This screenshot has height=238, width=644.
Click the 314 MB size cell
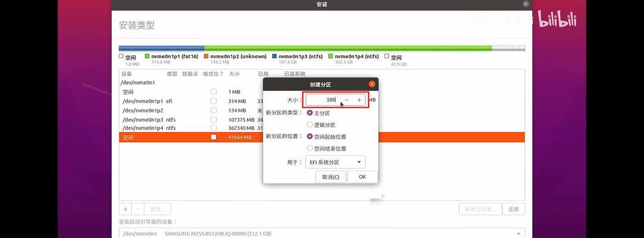tap(237, 101)
